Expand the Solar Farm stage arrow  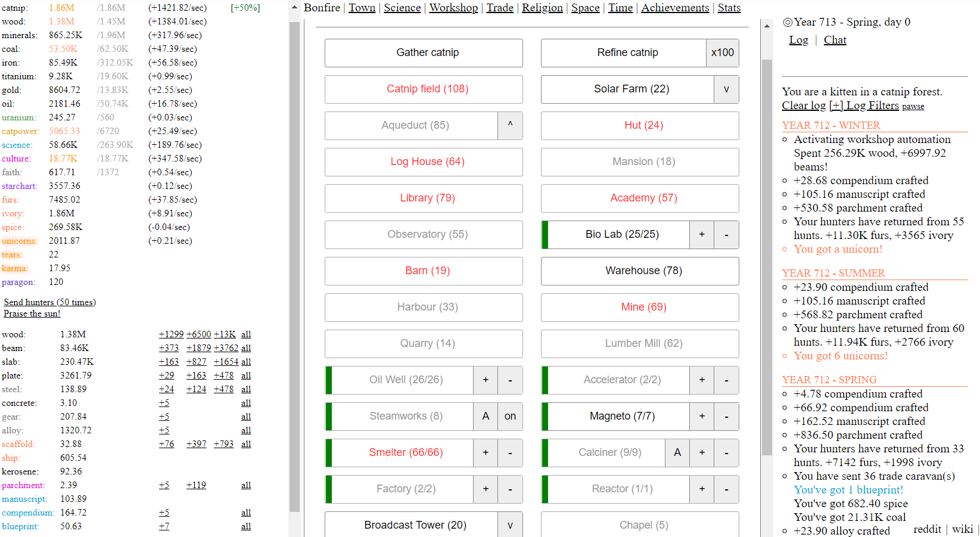tap(726, 89)
